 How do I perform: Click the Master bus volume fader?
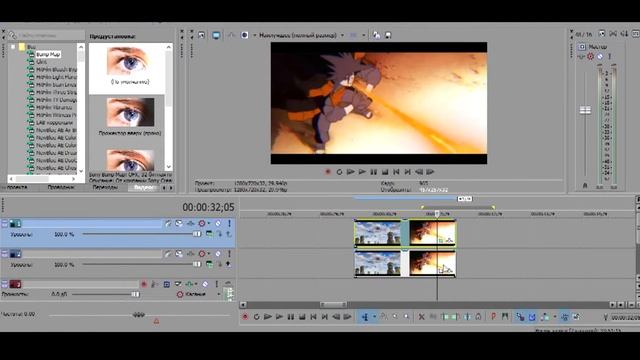pos(585,110)
